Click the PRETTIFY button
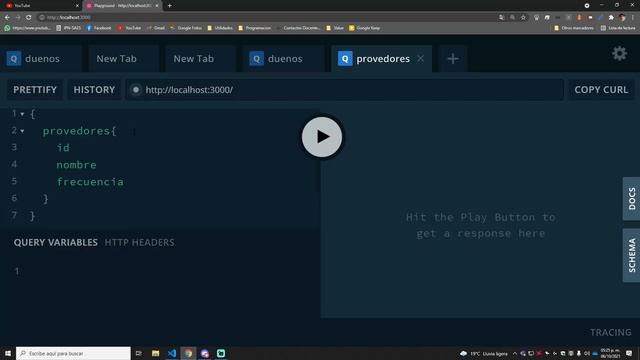The image size is (640, 360). pyautogui.click(x=35, y=90)
